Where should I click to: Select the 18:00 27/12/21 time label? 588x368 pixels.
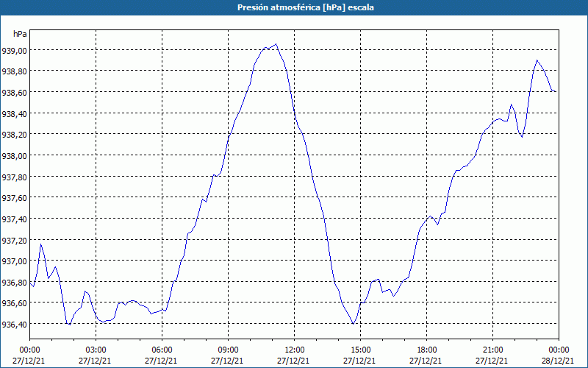coord(427,355)
